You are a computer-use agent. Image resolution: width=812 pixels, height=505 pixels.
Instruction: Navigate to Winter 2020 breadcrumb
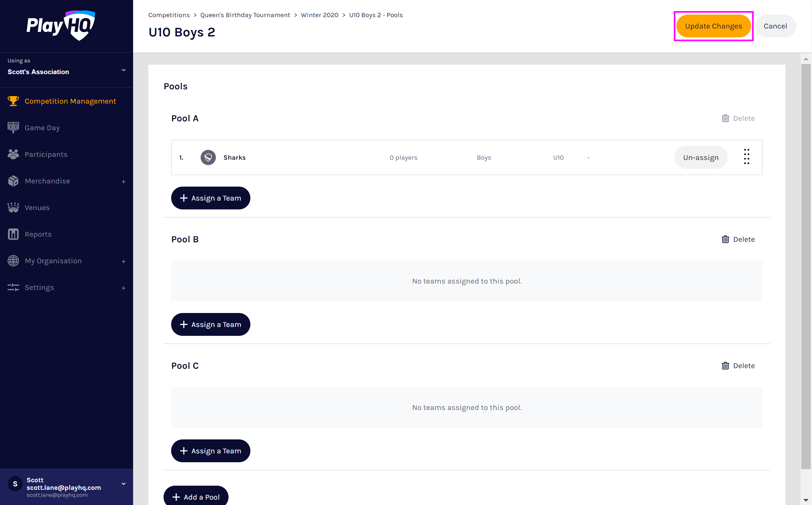(319, 15)
